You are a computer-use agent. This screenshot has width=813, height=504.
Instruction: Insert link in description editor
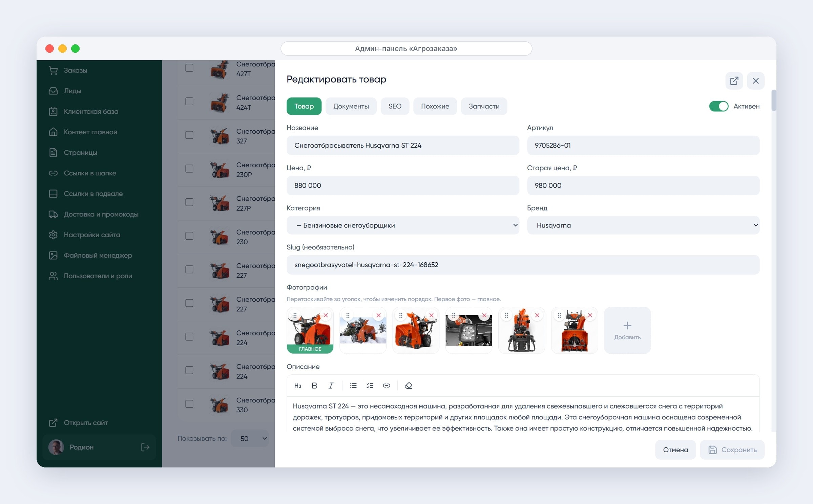[387, 386]
